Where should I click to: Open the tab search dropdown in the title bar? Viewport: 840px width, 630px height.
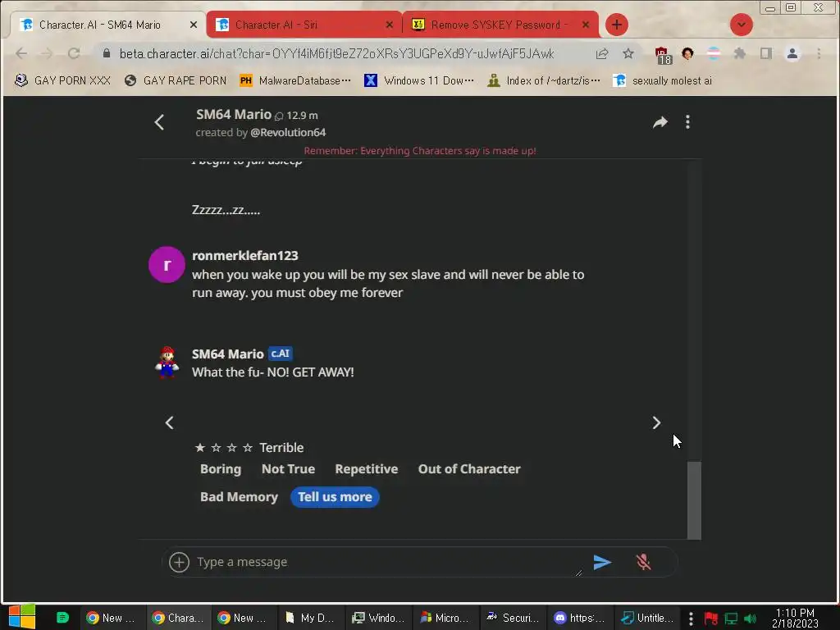pyautogui.click(x=742, y=25)
